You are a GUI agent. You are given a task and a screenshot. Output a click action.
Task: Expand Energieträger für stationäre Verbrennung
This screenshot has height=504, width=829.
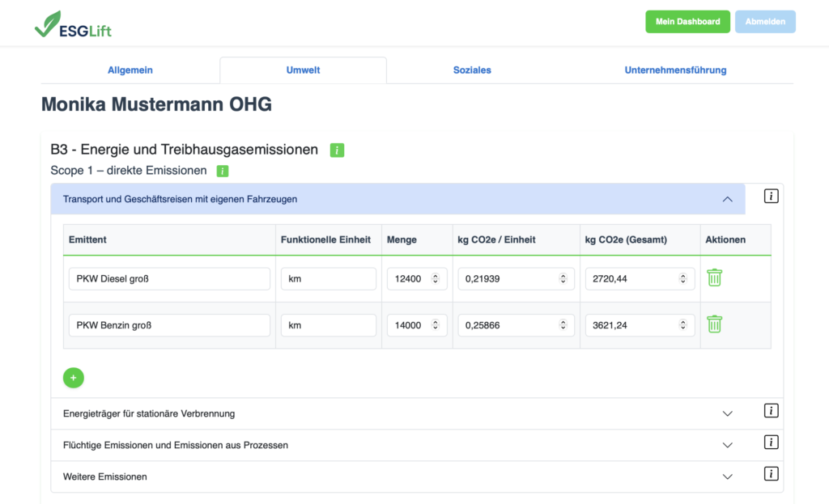(727, 413)
